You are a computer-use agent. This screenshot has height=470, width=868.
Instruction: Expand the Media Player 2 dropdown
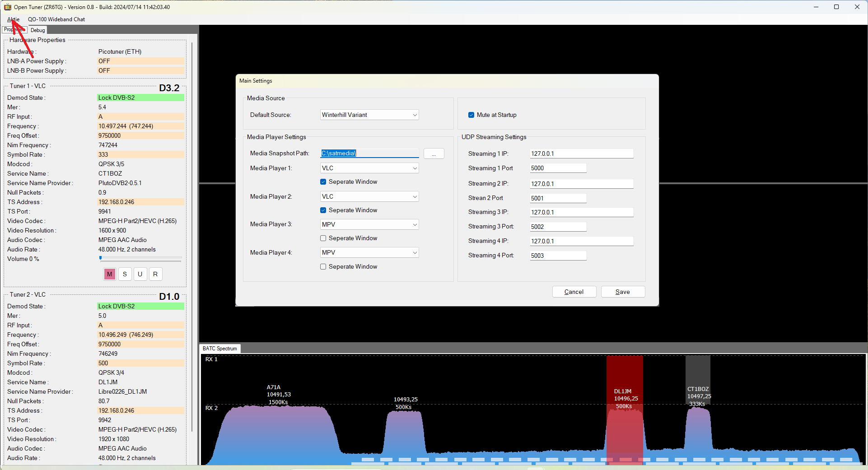coord(369,196)
